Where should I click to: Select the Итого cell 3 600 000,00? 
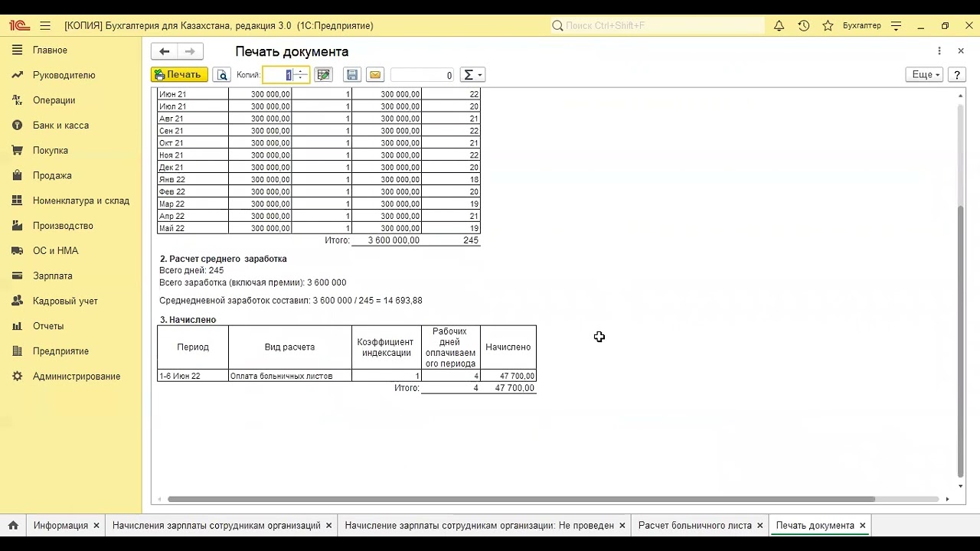(387, 240)
